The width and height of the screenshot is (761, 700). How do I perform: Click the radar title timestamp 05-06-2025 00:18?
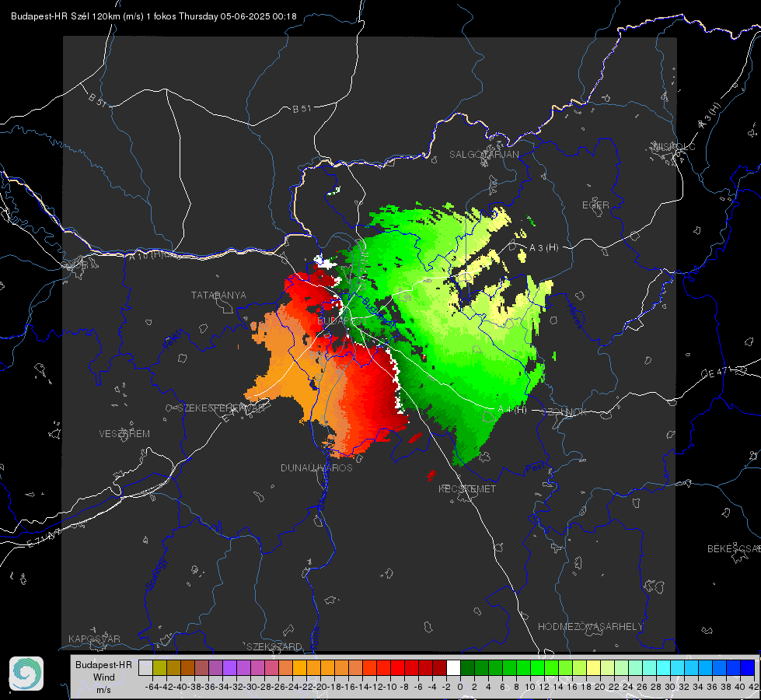[258, 16]
